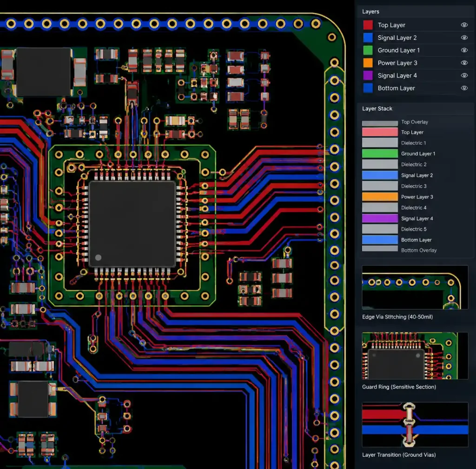The height and width of the screenshot is (469, 476).
Task: Select the purple Signal Layer 4 stack bar
Action: tap(380, 218)
